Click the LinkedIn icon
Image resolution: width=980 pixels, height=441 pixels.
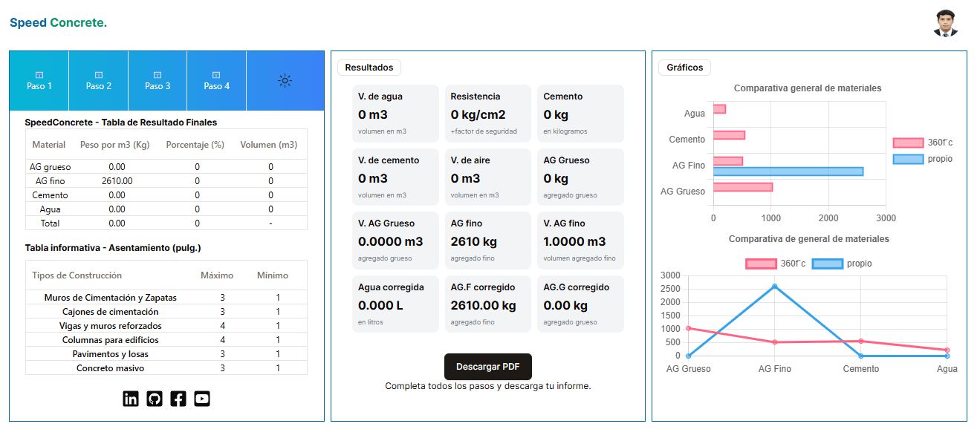[x=131, y=399]
